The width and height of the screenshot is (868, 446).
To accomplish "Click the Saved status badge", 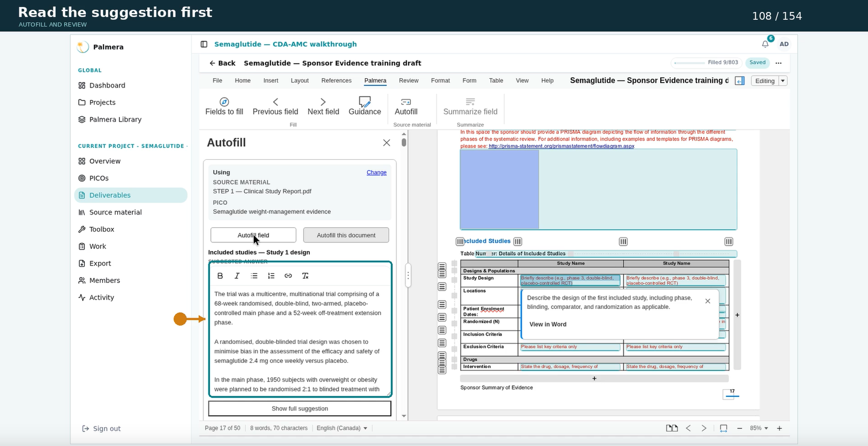I will (x=757, y=63).
